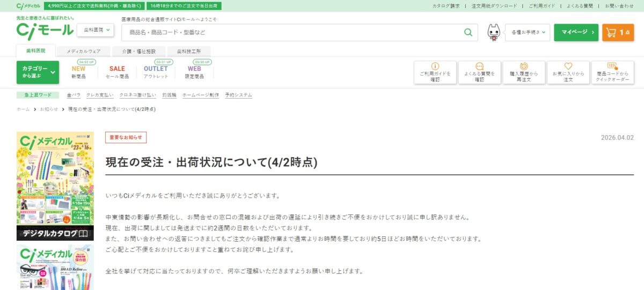Click trending word 約銭機

pyautogui.click(x=169, y=95)
